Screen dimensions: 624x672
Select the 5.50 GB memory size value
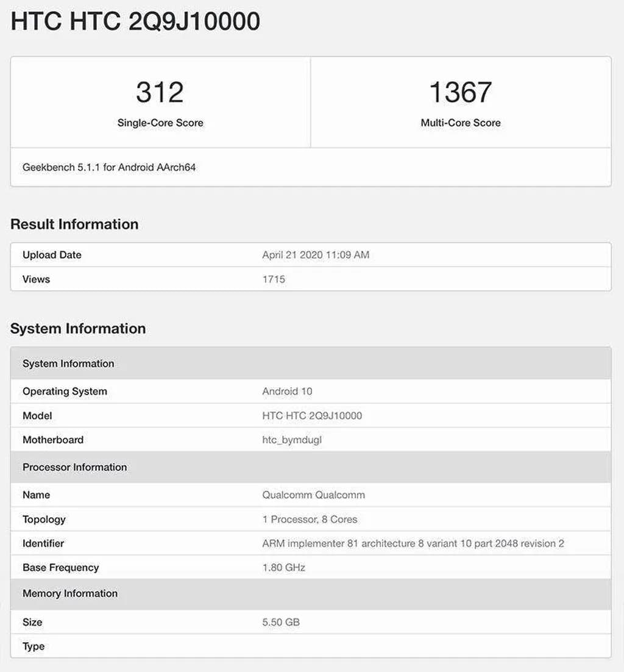point(281,622)
